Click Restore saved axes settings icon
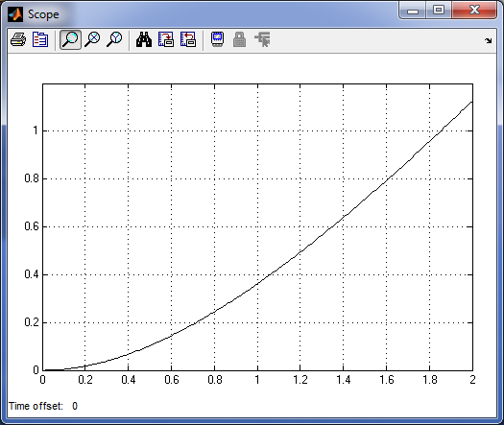The width and height of the screenshot is (504, 425). [x=188, y=40]
